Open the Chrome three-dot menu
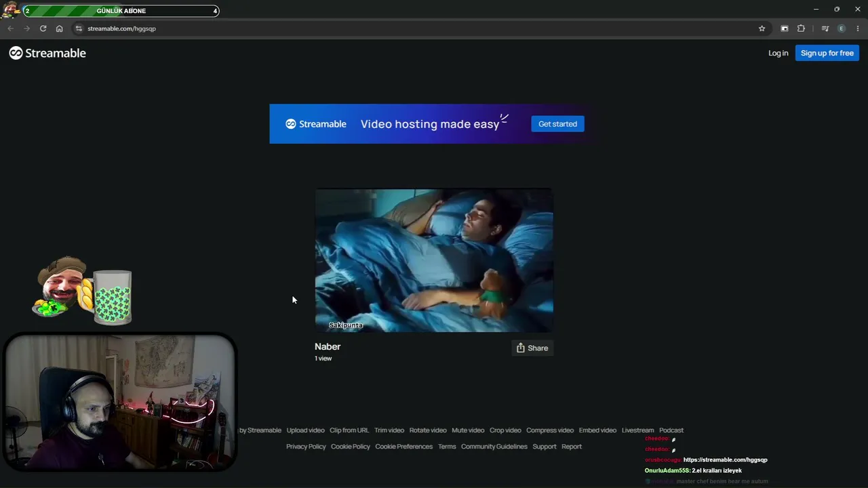 858,28
